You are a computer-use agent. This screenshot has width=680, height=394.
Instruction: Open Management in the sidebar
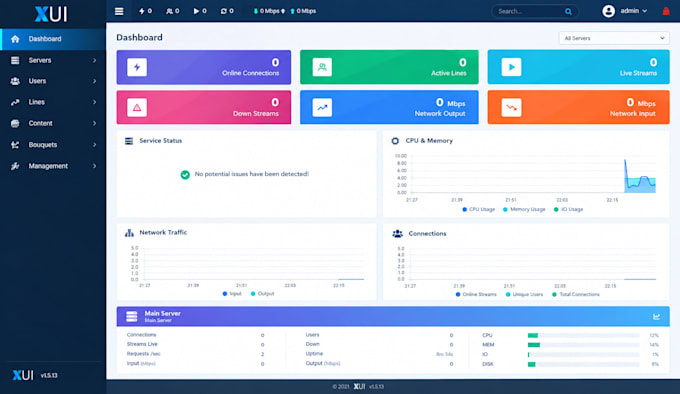53,166
